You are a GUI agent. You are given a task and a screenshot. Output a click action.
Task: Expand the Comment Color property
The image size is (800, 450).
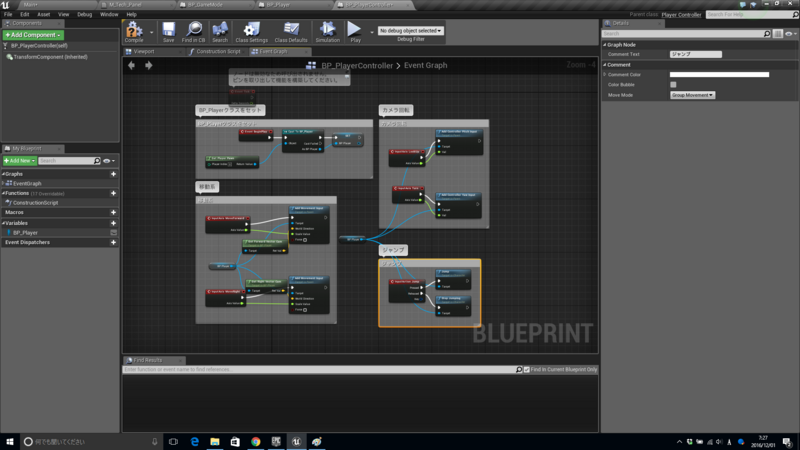click(x=605, y=74)
